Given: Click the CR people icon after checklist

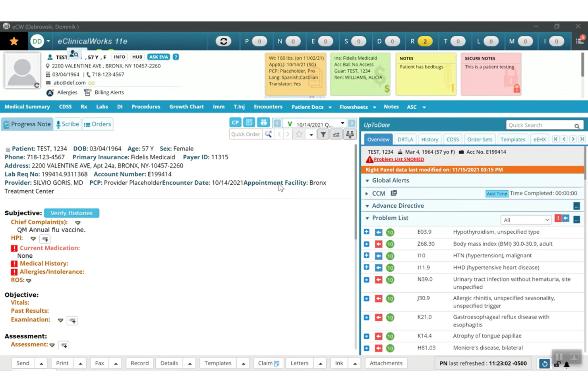Looking at the screenshot, I should 350,135.
